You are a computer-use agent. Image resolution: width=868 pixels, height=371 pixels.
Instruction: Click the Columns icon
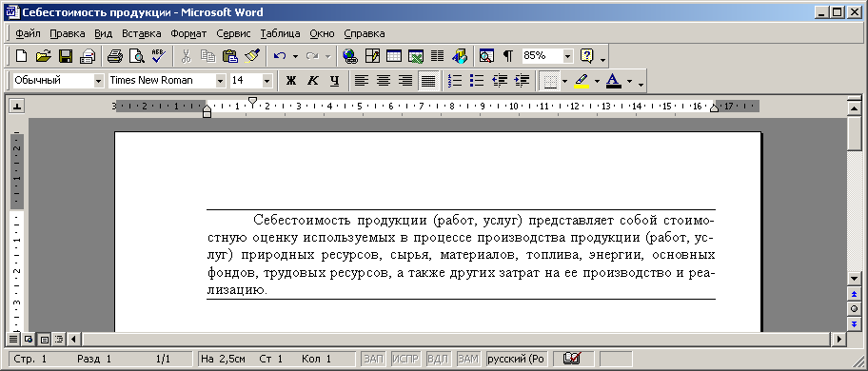click(x=437, y=56)
